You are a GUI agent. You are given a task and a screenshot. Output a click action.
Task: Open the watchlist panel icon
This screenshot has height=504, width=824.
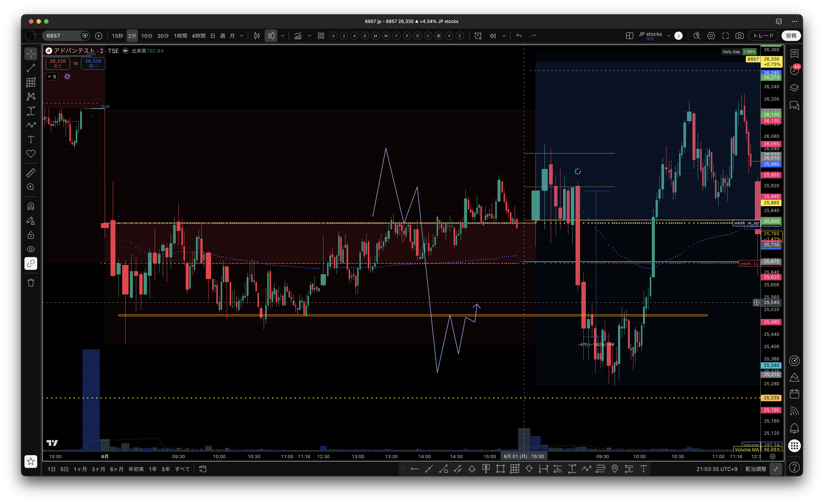point(794,54)
